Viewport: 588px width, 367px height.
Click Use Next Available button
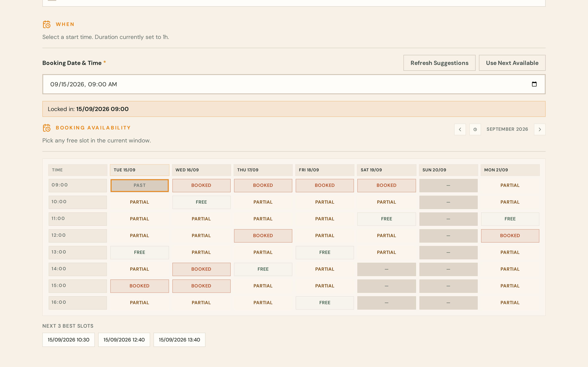[512, 63]
